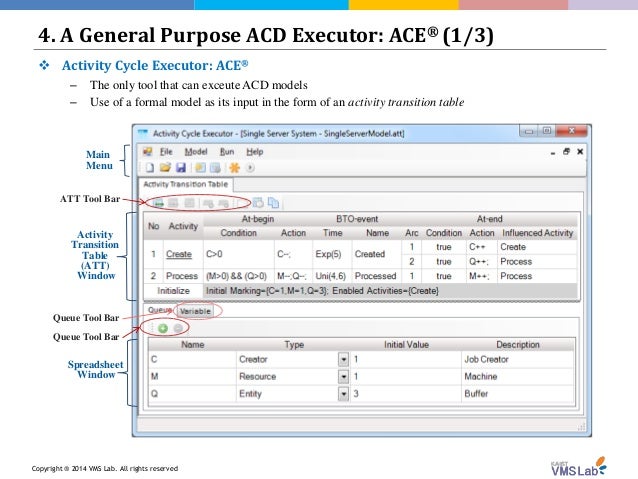The image size is (638, 479).
Task: Open the Type dropdown for Resource row
Action: [343, 377]
